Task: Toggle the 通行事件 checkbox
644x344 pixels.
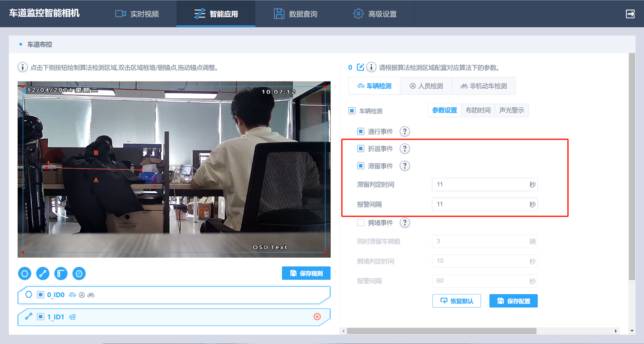Action: (361, 131)
